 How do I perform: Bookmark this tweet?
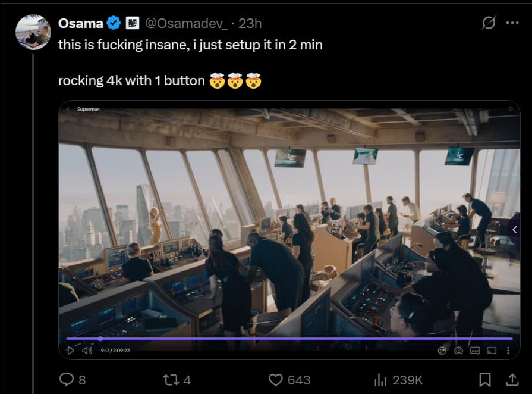(485, 380)
